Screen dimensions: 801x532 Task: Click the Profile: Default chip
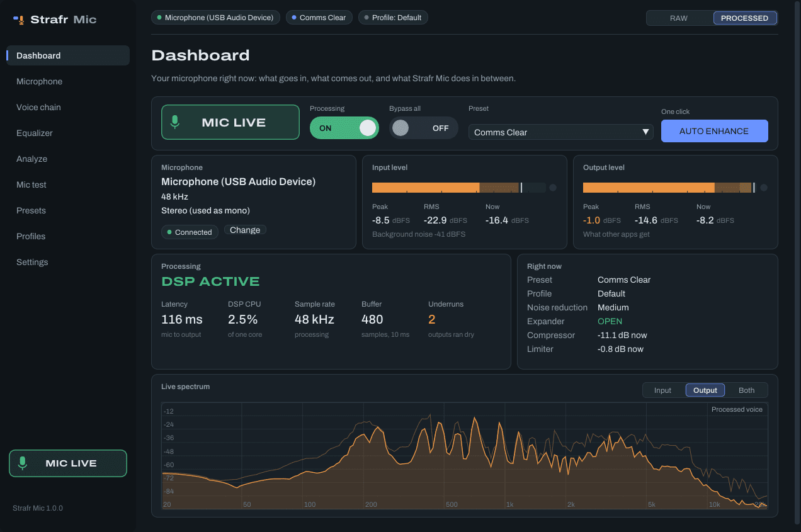click(393, 18)
